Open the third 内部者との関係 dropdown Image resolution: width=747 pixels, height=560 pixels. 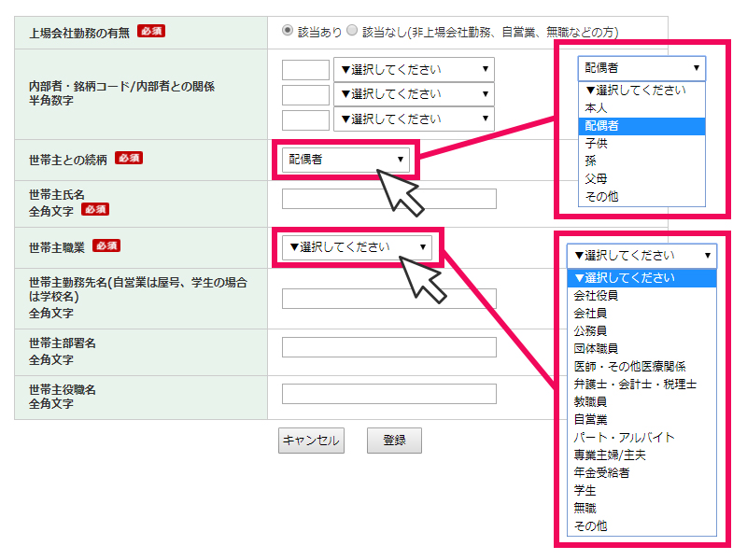tap(414, 119)
